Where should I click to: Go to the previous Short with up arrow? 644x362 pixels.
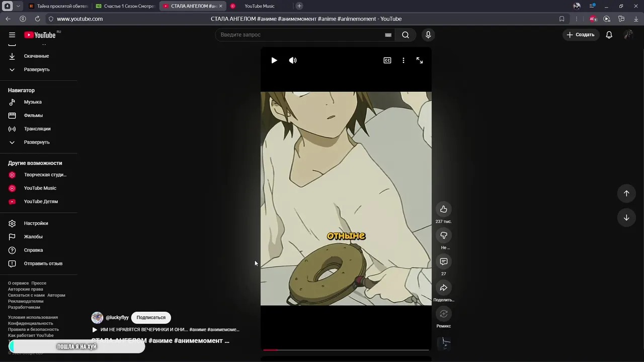click(x=626, y=194)
